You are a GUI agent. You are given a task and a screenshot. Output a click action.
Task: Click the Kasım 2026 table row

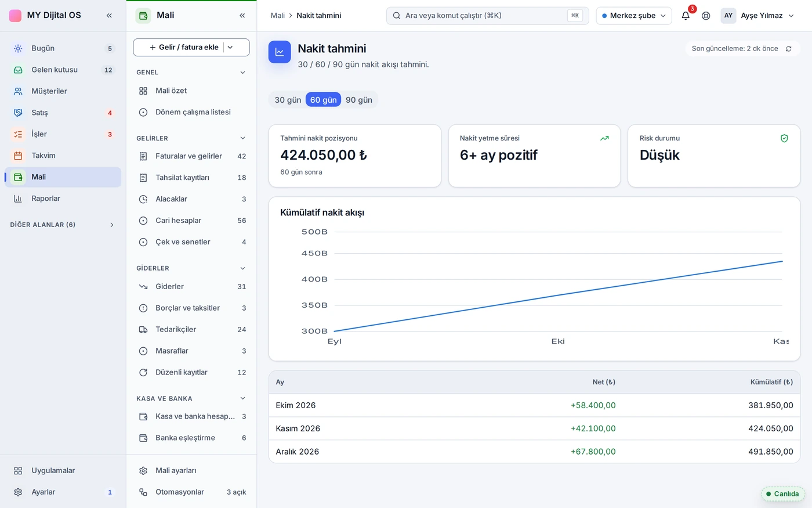pos(534,428)
